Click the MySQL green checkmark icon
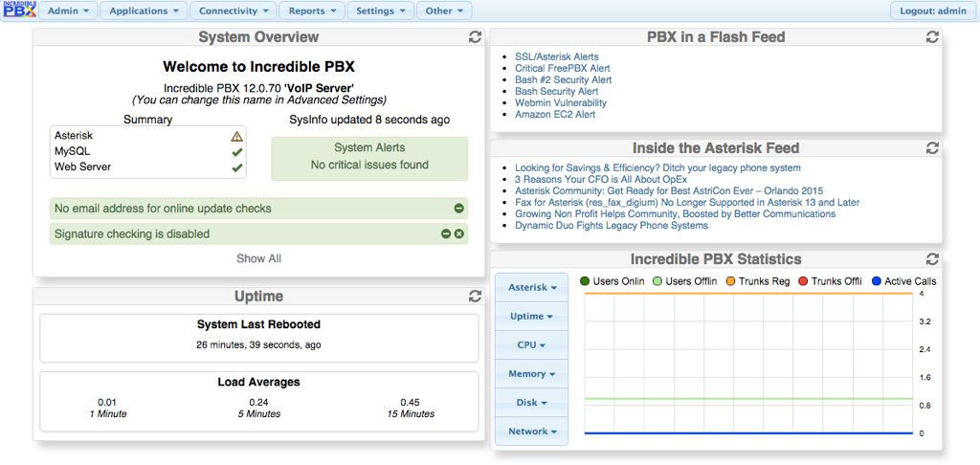Viewport: 980px width, 465px height. tap(237, 152)
